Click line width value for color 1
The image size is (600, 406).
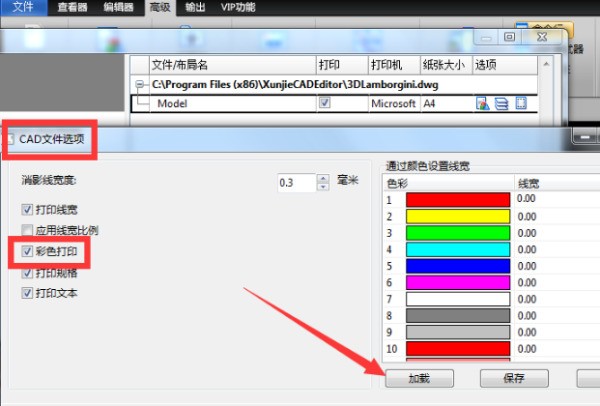tap(527, 199)
